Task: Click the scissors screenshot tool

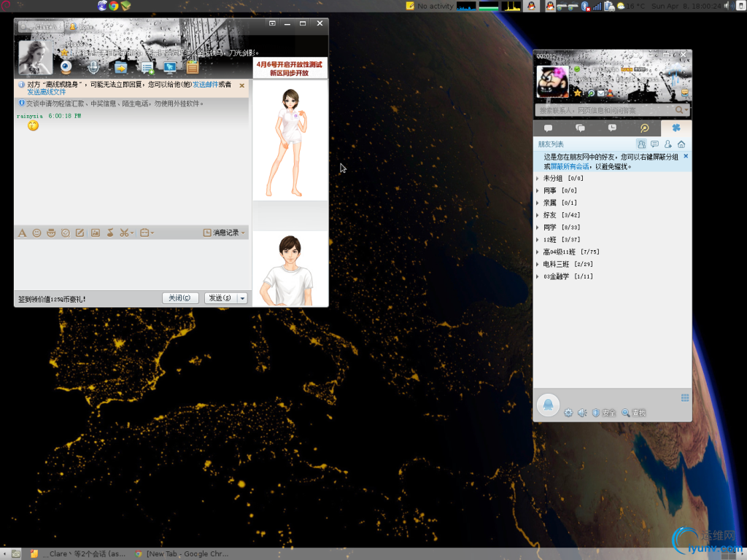Action: point(124,233)
